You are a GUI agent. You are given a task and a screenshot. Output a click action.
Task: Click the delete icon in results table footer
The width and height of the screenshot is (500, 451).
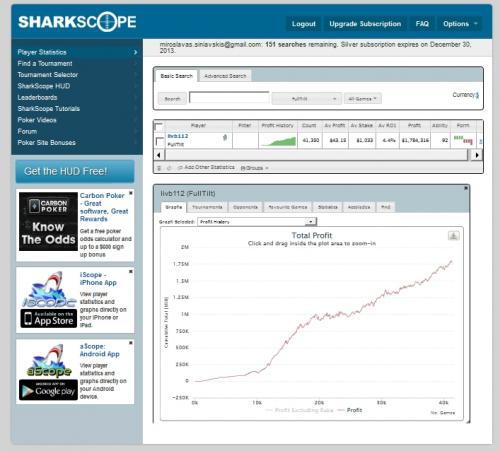pos(159,168)
